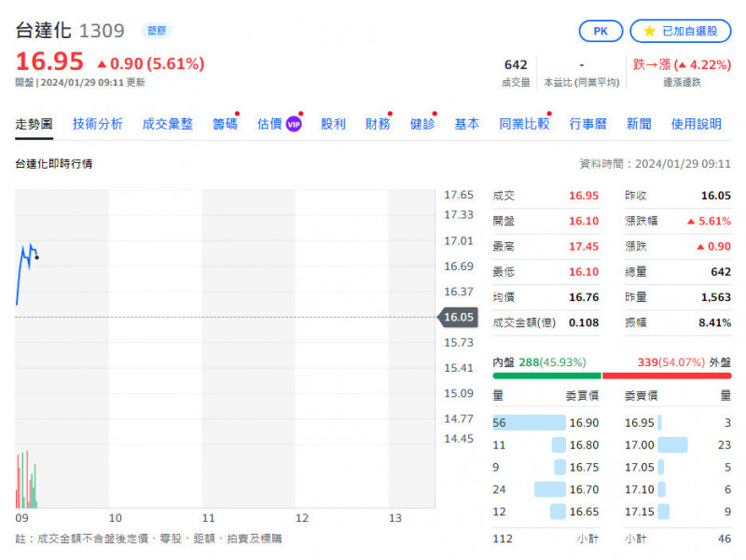Click the green 內盤 ratio bar
The image size is (746, 560).
click(x=546, y=376)
